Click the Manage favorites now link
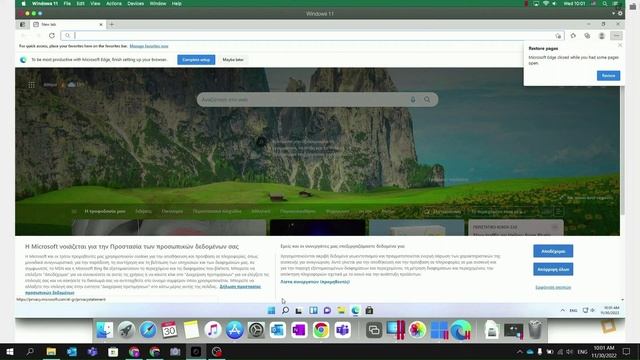The height and width of the screenshot is (360, 640). point(149,46)
